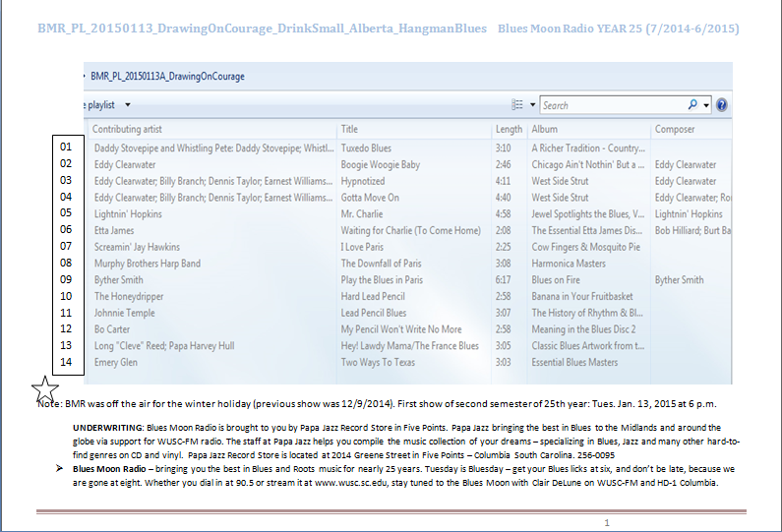Select the Tuxedo Blues track
Image resolution: width=782 pixels, height=532 pixels.
tap(366, 148)
